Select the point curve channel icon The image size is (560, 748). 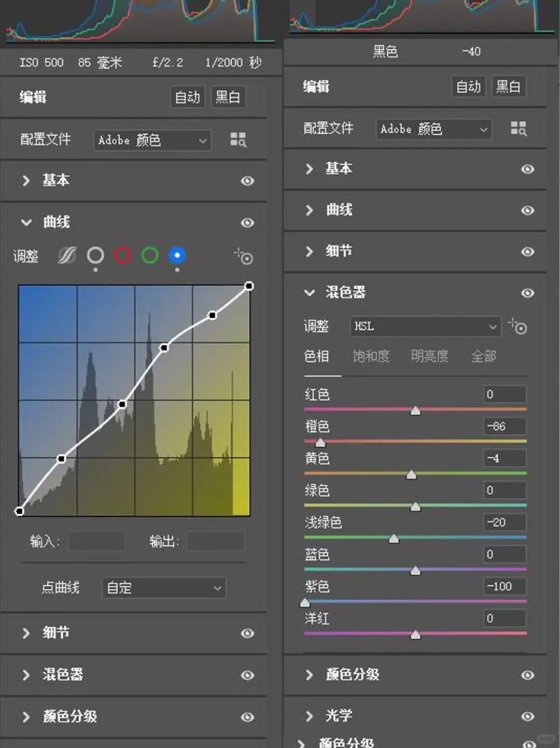pyautogui.click(x=95, y=255)
